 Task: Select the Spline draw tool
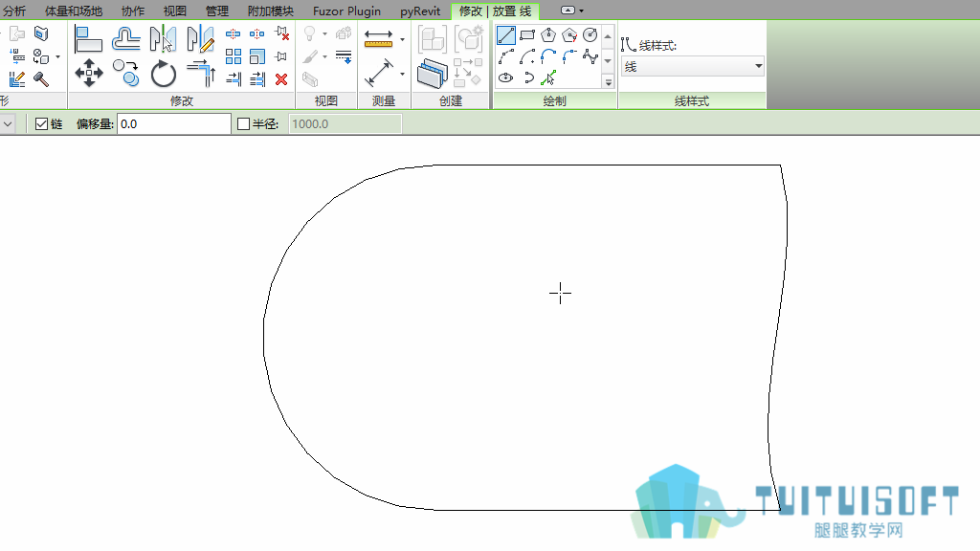pos(590,56)
